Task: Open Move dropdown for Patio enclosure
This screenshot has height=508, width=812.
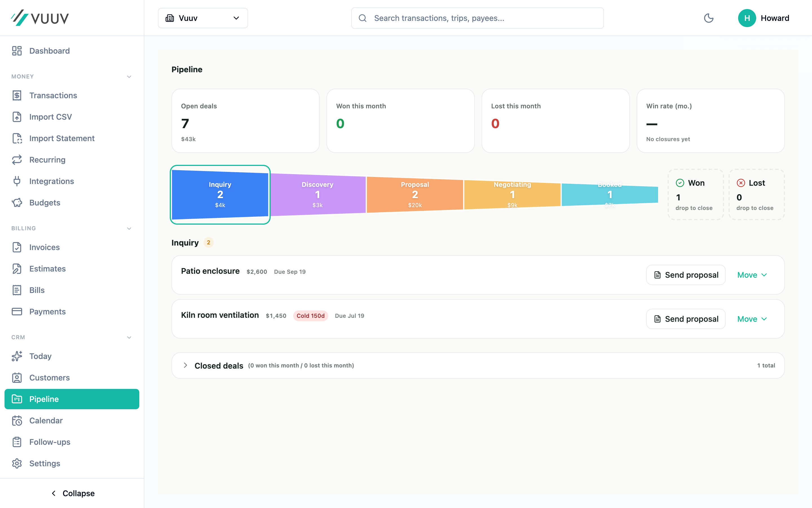Action: 752,275
